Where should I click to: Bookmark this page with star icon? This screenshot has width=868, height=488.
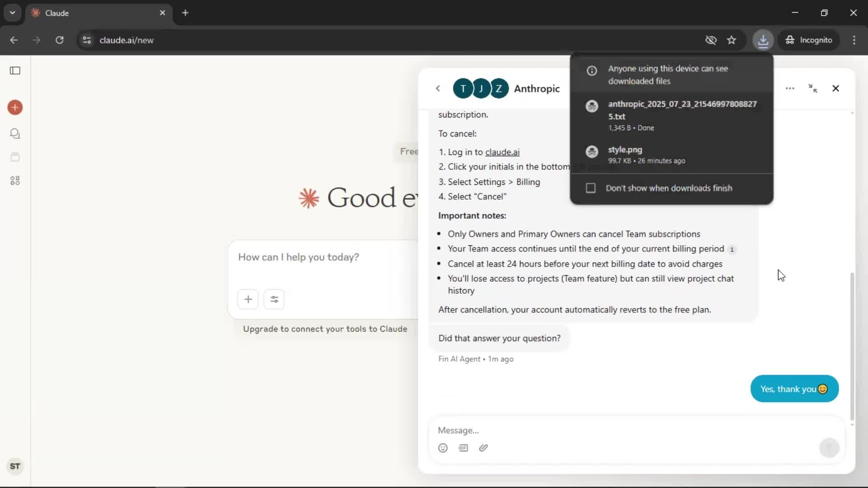731,40
